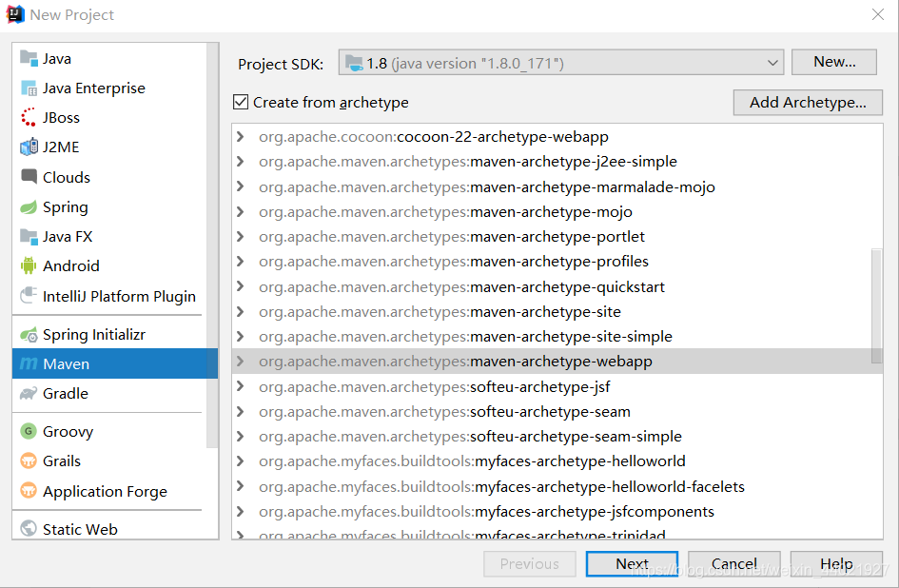Image resolution: width=899 pixels, height=588 pixels.
Task: Click the Maven 'm' icon
Action: pyautogui.click(x=29, y=363)
